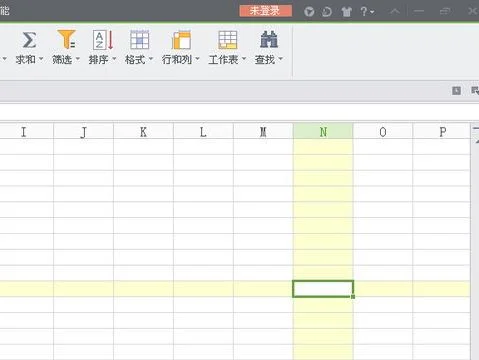Viewport: 479px width, 360px height.
Task: Select column J header
Action: (83, 132)
